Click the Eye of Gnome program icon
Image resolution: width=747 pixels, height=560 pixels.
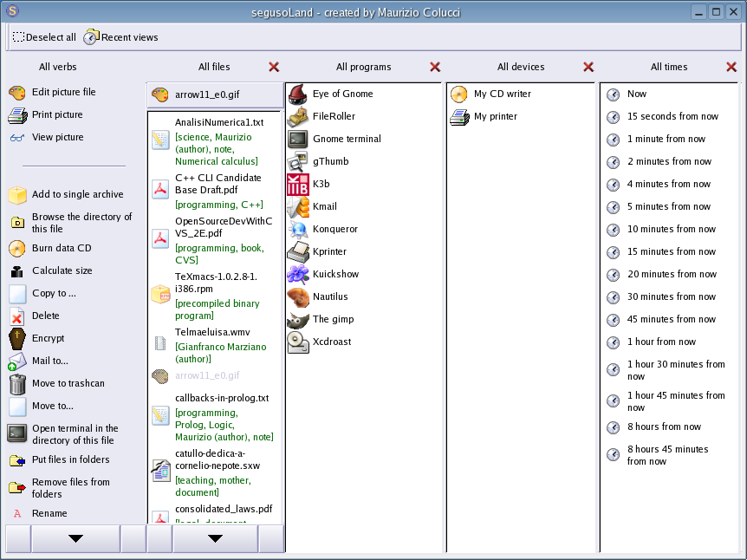298,94
